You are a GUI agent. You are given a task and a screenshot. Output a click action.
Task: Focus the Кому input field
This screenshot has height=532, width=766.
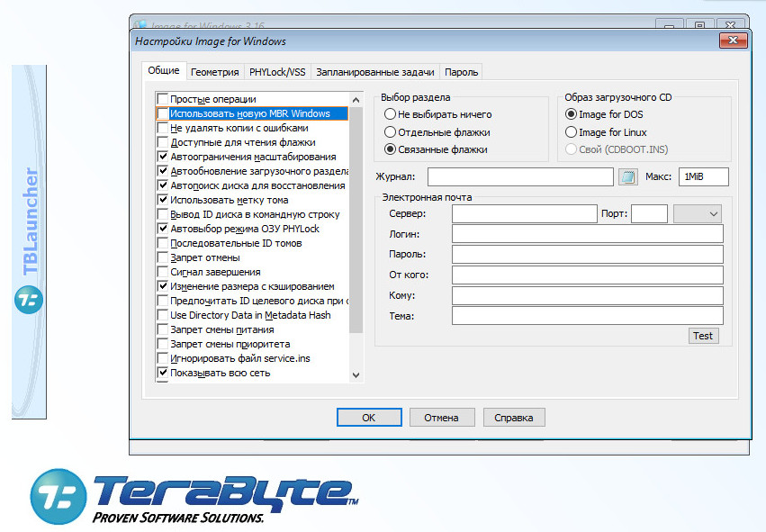[587, 295]
